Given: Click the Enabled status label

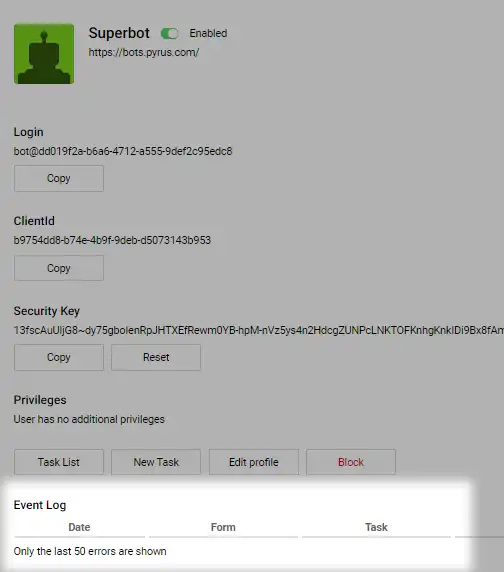Looking at the screenshot, I should (208, 33).
